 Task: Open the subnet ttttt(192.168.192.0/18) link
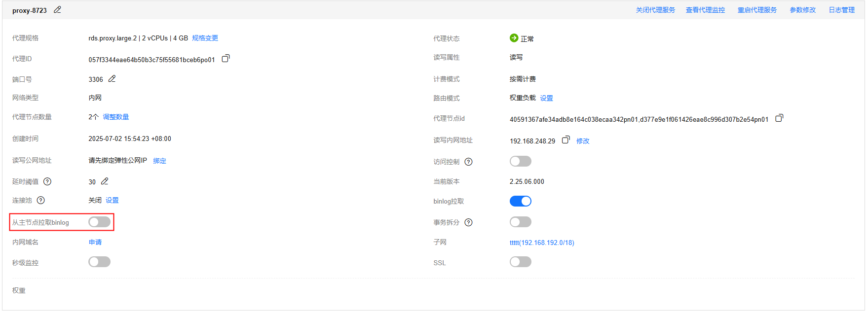pos(542,243)
